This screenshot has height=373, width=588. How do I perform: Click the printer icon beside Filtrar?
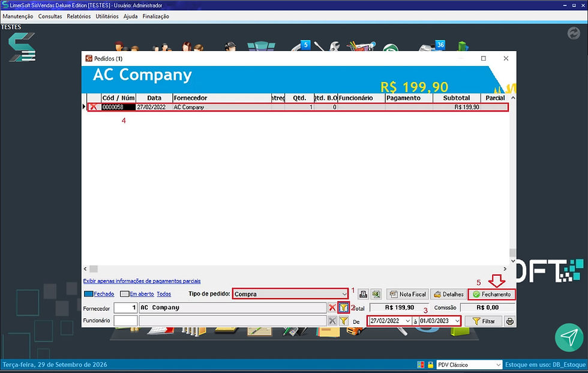[509, 321]
